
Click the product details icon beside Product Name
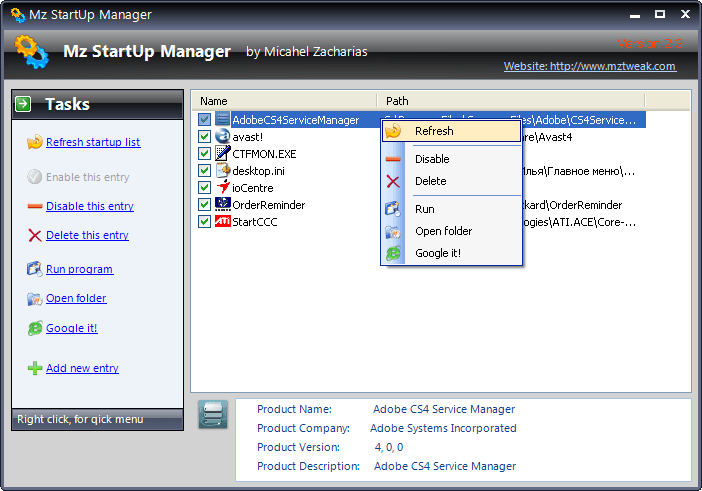pos(213,414)
